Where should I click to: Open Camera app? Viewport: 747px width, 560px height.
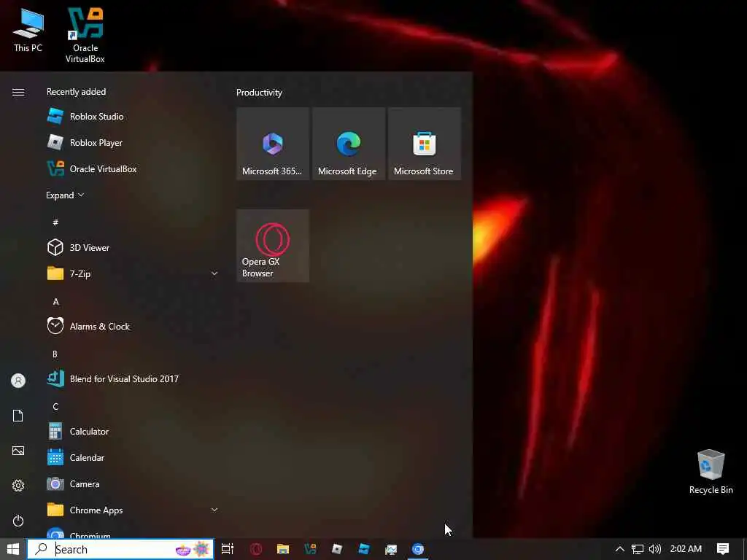[131, 484]
